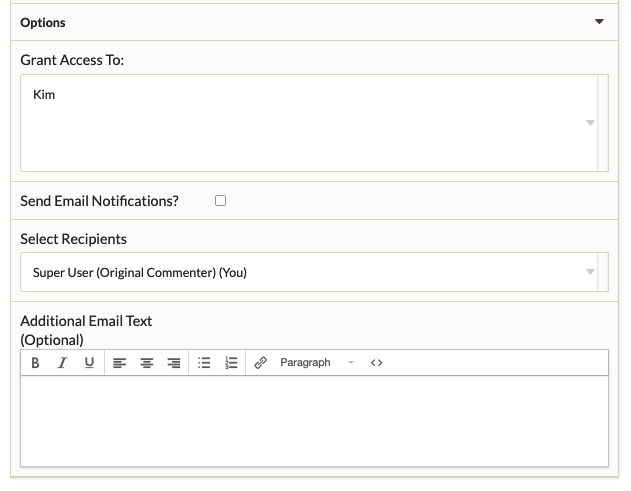Select Kim in Grant Access list
The height and width of the screenshot is (491, 631).
click(x=44, y=95)
